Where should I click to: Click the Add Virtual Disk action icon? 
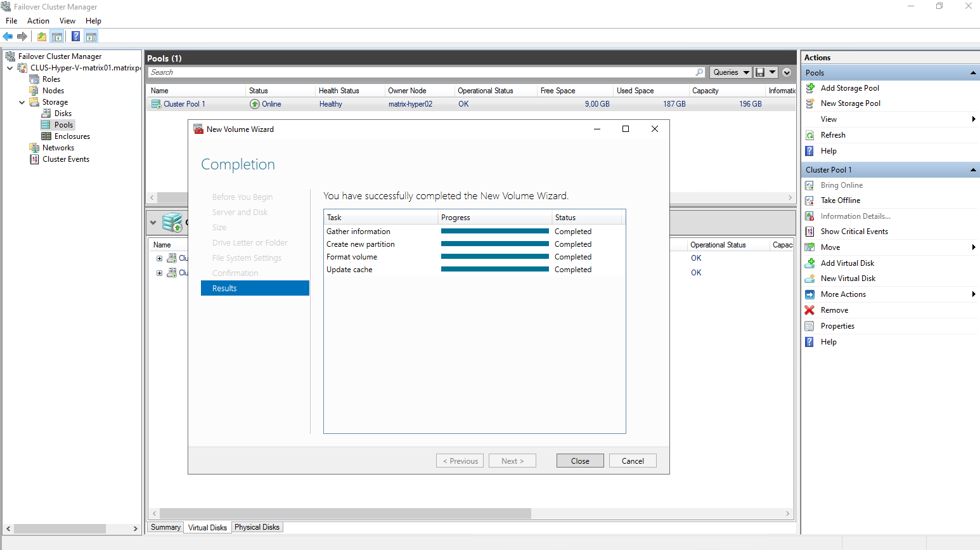(809, 263)
